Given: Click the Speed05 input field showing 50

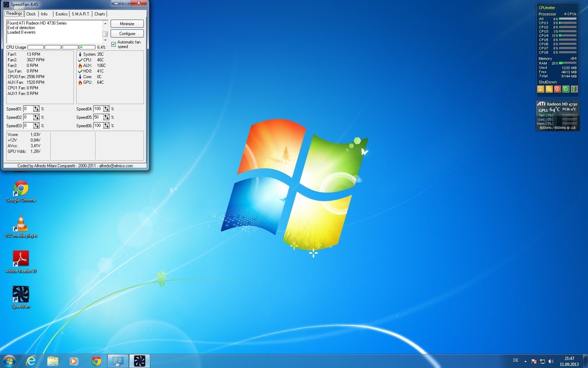Looking at the screenshot, I should [98, 117].
